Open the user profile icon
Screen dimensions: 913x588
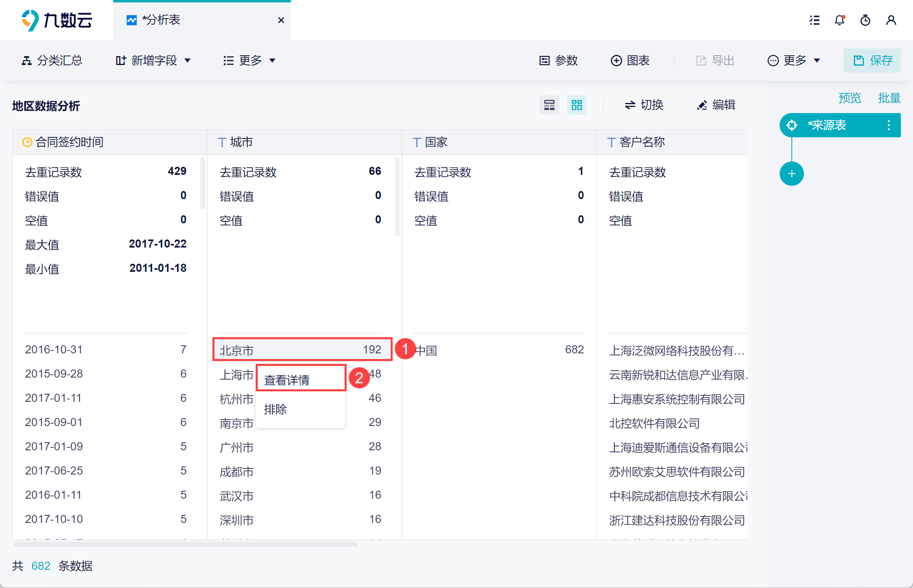(891, 20)
